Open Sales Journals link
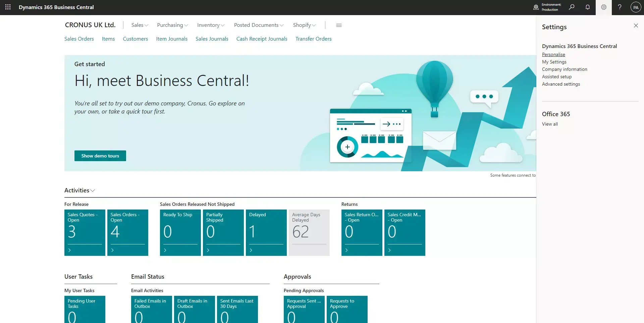 click(212, 39)
